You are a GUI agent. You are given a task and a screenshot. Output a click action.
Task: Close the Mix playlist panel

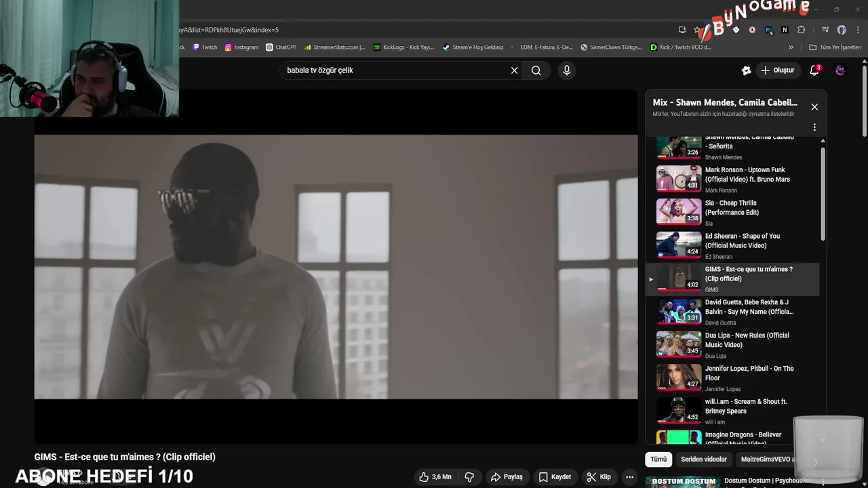814,107
